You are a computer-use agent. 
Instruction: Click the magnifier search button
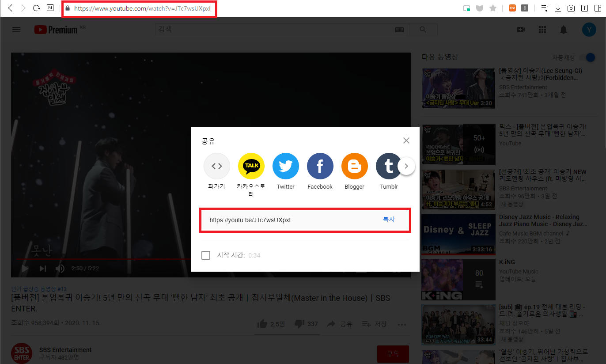(x=423, y=30)
